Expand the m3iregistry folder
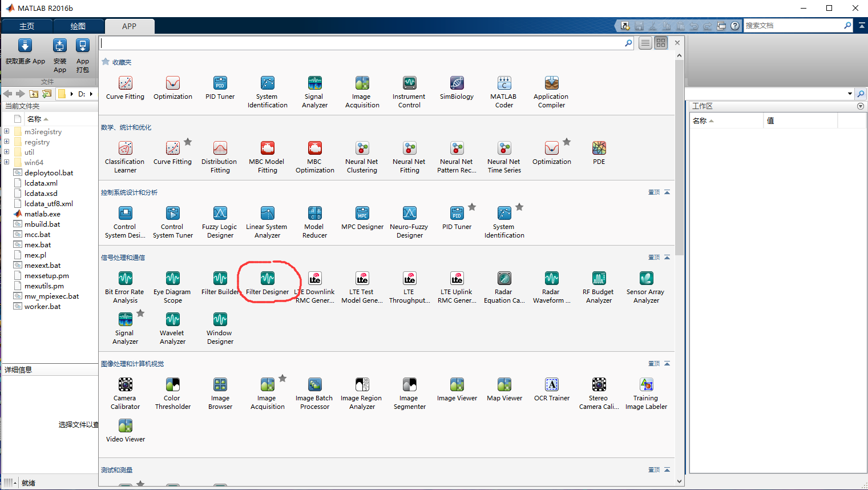This screenshot has width=868, height=490. [6, 131]
